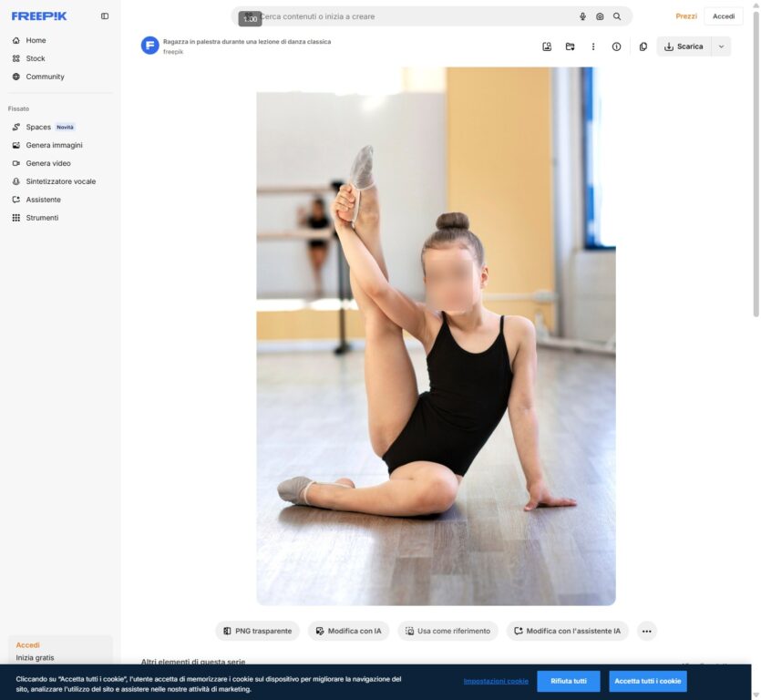Expand the Scarica download options arrow
The image size is (761, 700).
click(721, 46)
